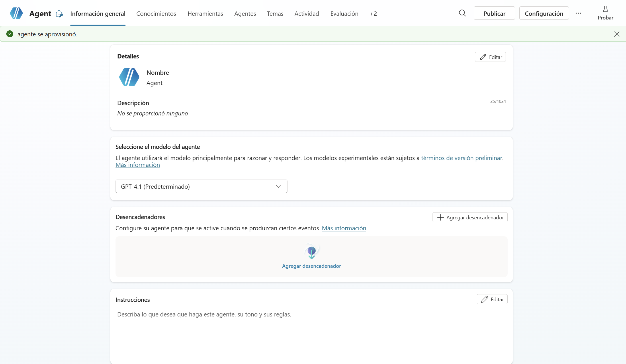
Task: Click the trigger illustration icon
Action: point(312,251)
